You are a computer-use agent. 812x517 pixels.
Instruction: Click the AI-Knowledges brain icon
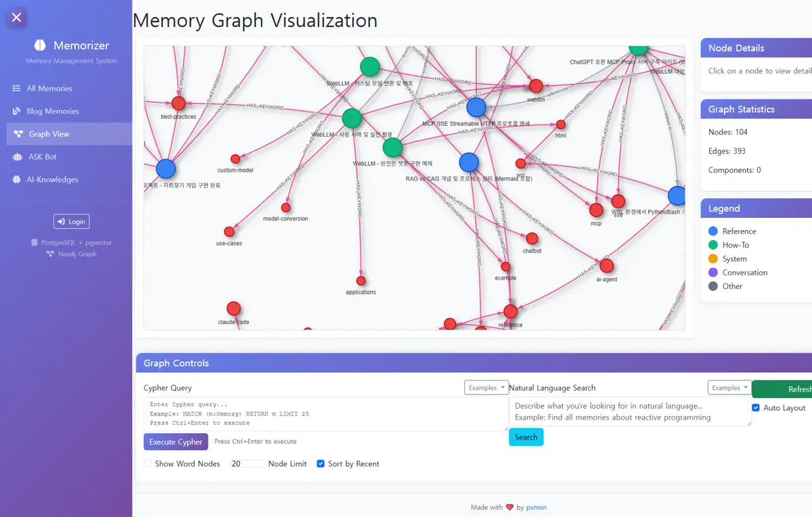[16, 179]
